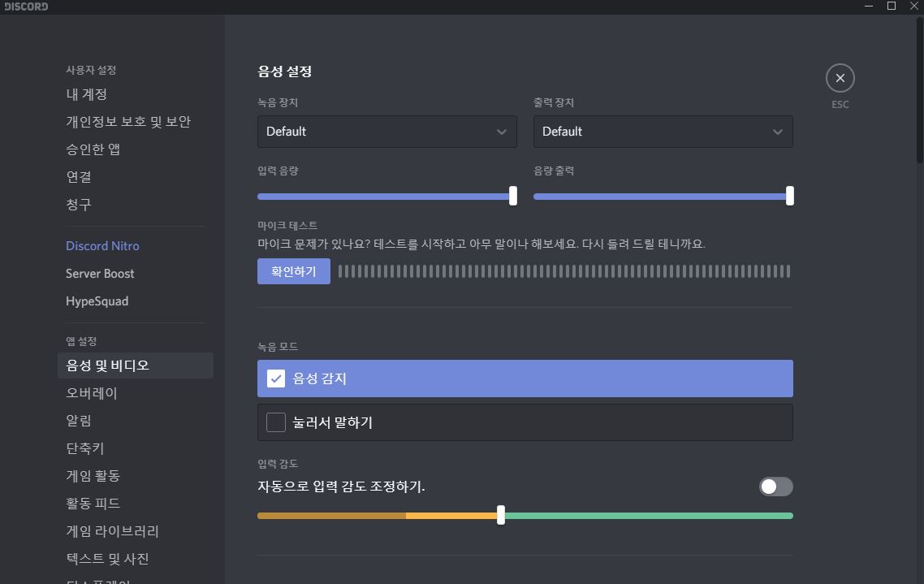Screen dimensions: 924x584
Task: Click the 녹음 장치 dropdown chevron arrow
Action: [x=502, y=132]
